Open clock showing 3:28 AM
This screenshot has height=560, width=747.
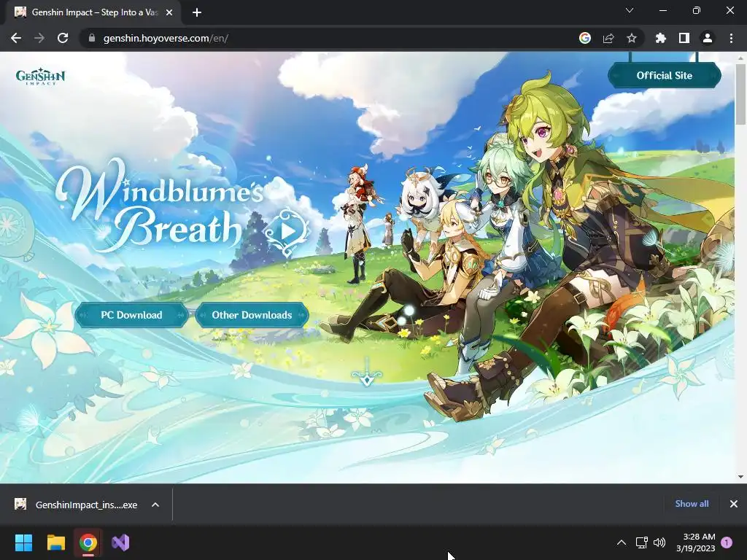695,542
